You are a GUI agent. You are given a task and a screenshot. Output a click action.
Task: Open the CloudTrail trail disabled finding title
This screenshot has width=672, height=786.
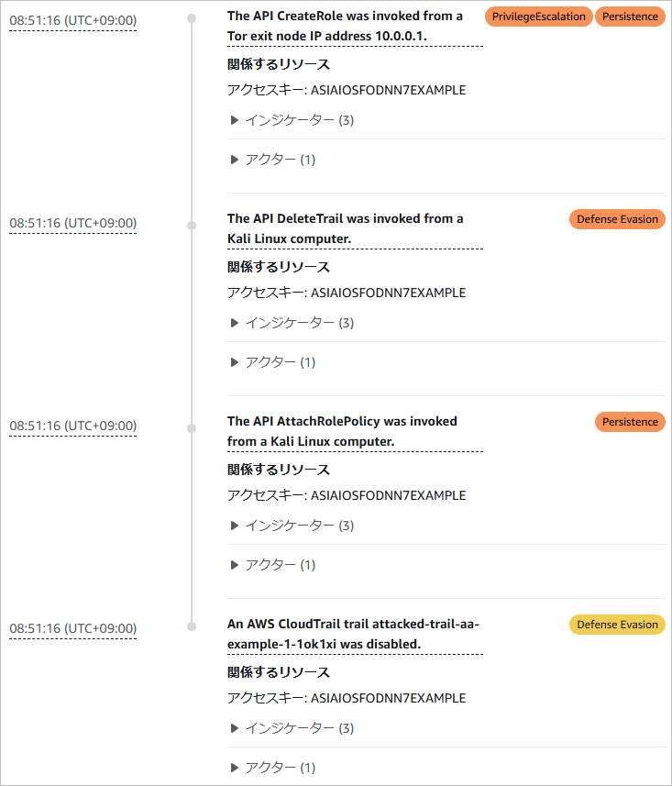pos(353,634)
